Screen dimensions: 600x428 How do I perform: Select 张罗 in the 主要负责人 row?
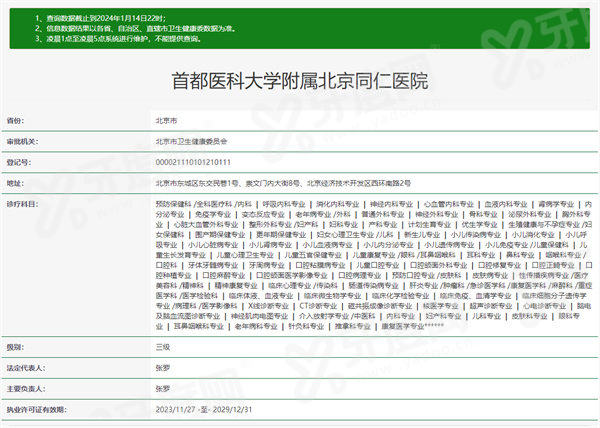tap(163, 389)
